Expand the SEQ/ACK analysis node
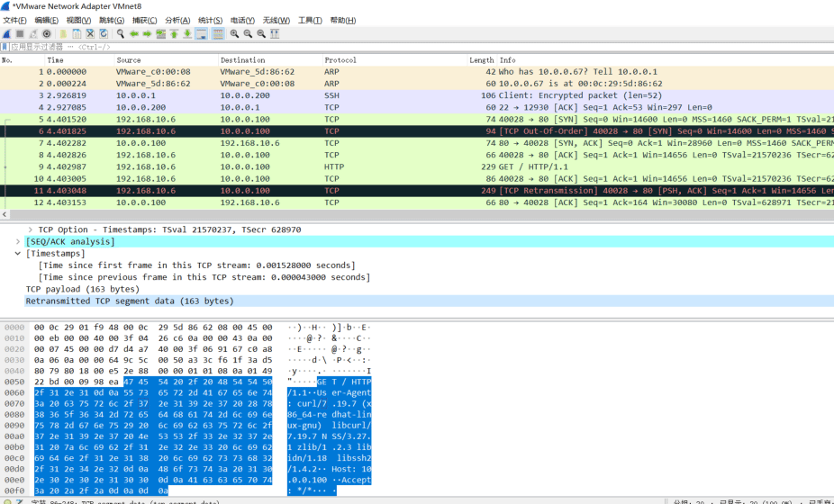The height and width of the screenshot is (504, 834). pos(18,242)
